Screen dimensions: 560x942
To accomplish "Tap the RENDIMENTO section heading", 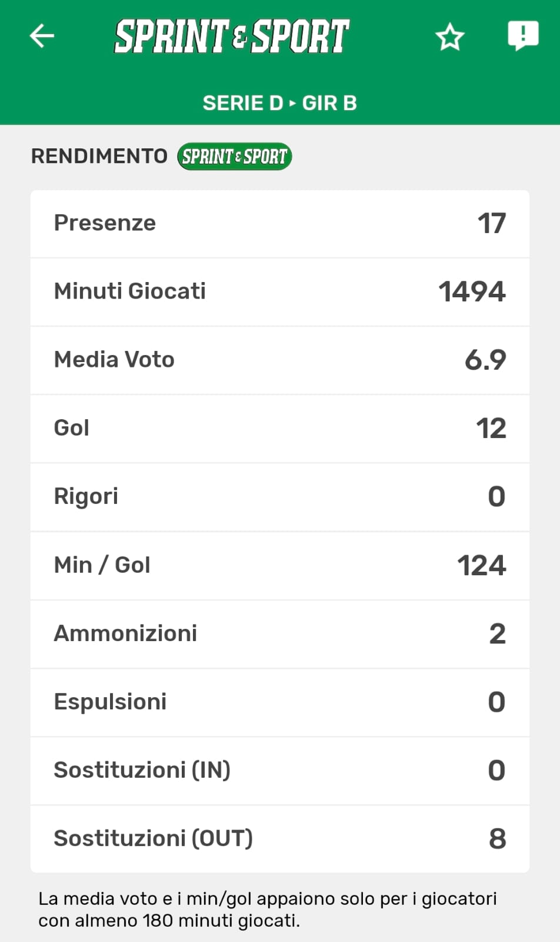I will pyautogui.click(x=99, y=156).
